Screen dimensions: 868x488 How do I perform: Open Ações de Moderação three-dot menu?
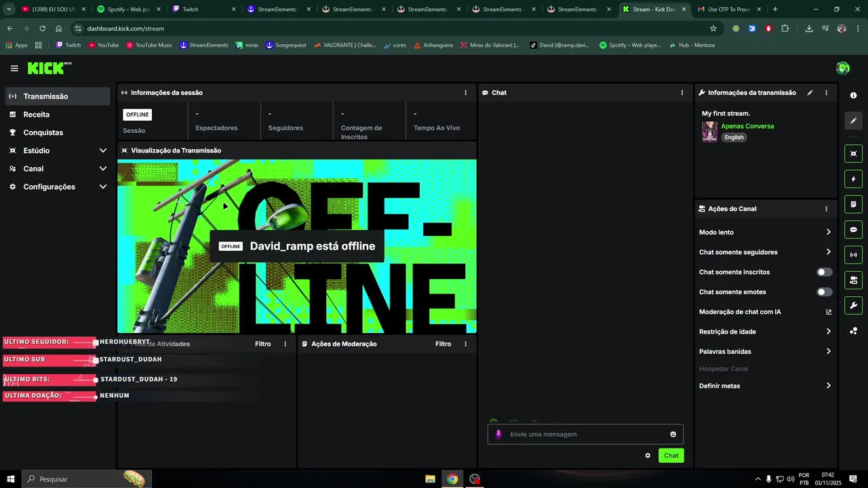tap(465, 344)
